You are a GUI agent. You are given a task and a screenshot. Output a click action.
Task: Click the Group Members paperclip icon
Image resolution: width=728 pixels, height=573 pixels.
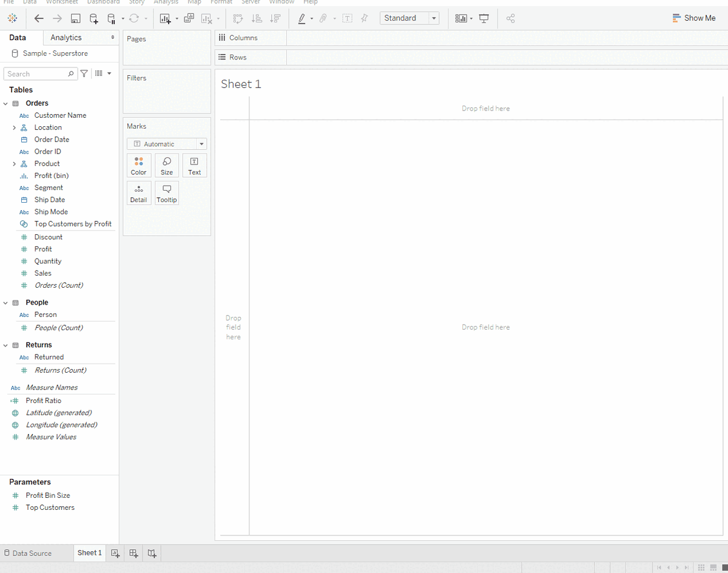(323, 18)
